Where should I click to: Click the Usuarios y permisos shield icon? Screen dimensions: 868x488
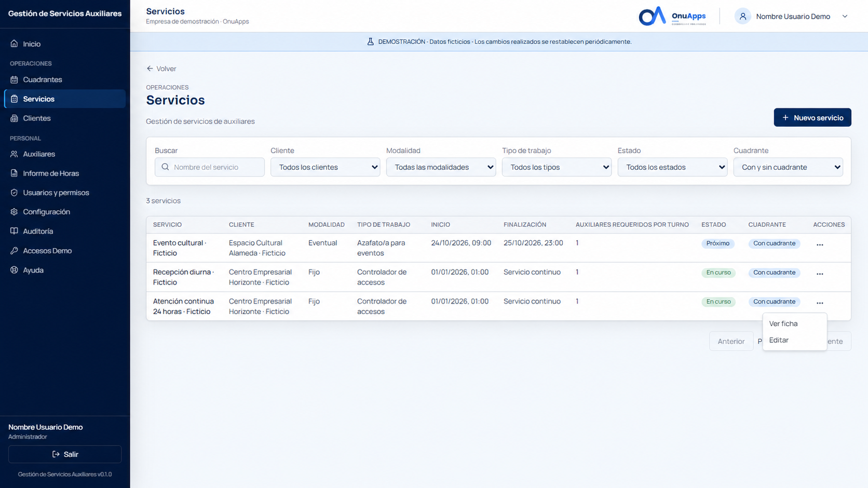click(x=14, y=192)
